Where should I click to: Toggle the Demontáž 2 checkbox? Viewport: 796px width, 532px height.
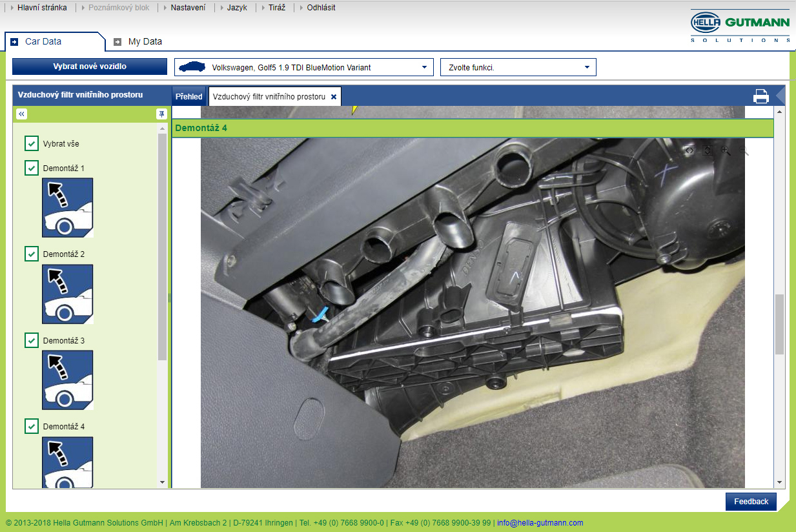coord(32,254)
